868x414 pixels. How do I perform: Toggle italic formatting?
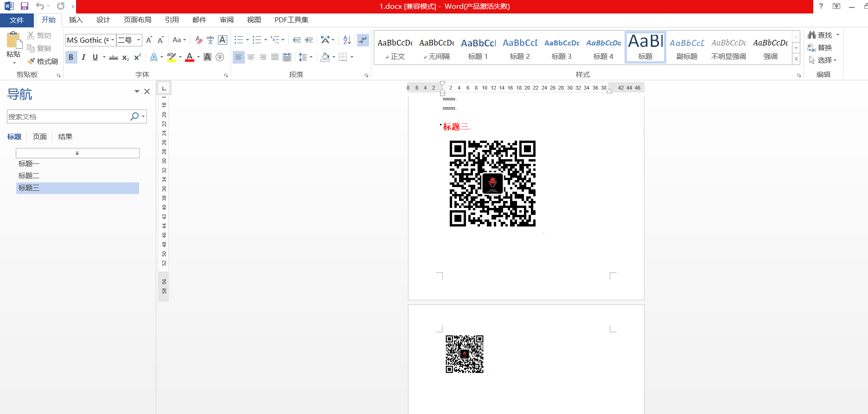click(83, 57)
